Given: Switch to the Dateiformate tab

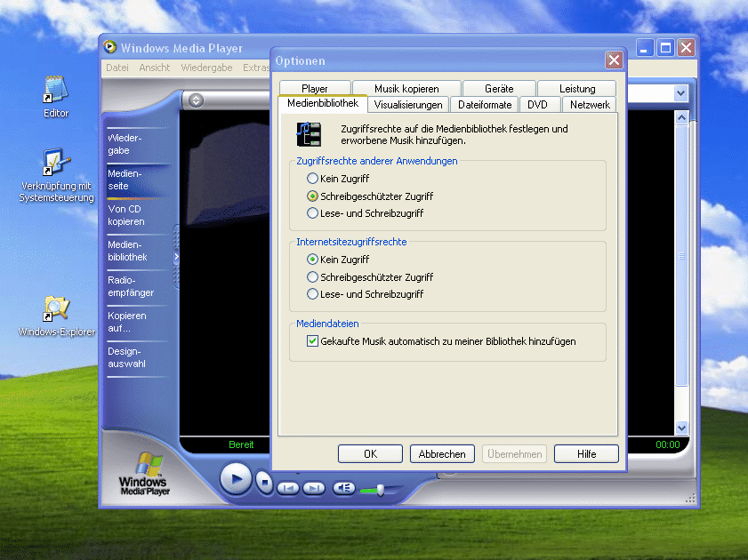Looking at the screenshot, I should [x=485, y=105].
